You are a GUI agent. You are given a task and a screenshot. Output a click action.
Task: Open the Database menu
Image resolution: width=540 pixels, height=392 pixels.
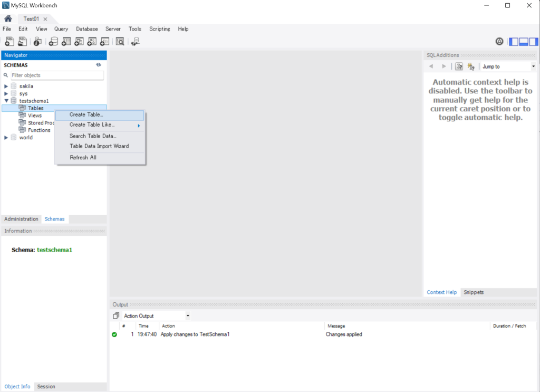(x=86, y=29)
